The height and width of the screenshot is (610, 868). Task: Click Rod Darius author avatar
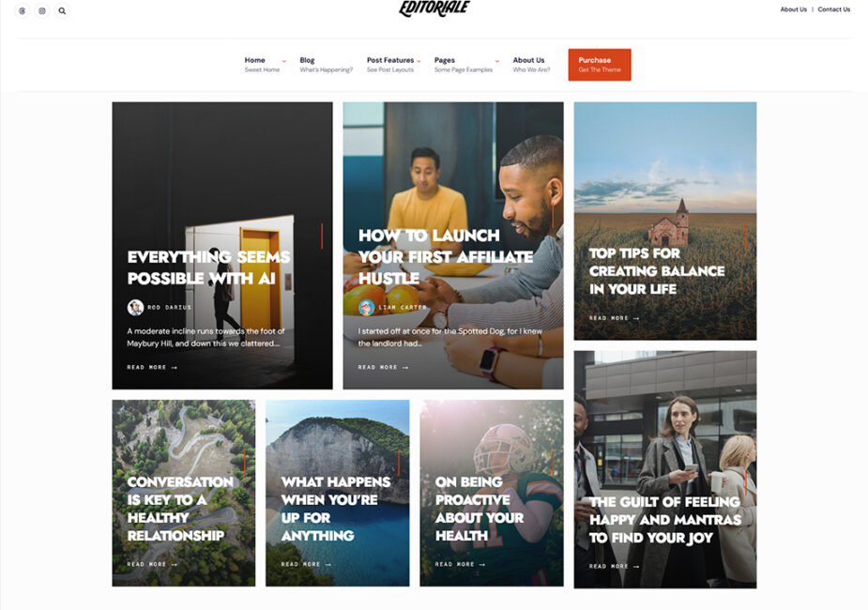click(x=135, y=307)
